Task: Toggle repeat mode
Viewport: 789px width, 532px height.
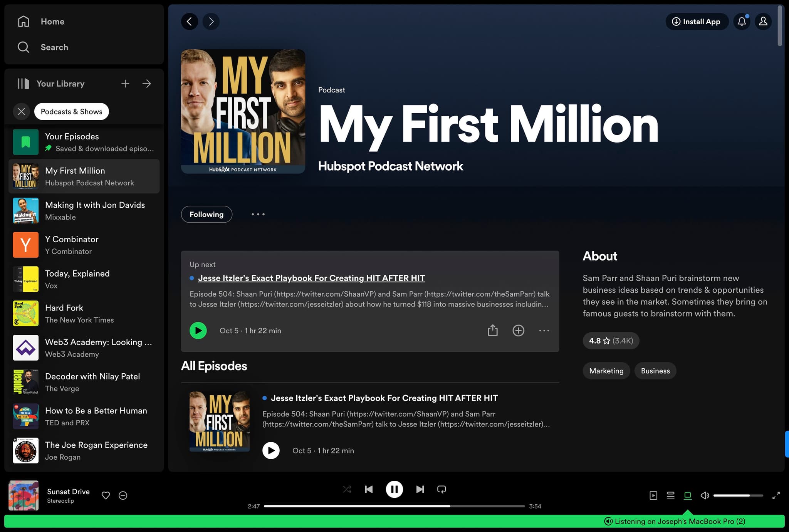Action: coord(442,489)
